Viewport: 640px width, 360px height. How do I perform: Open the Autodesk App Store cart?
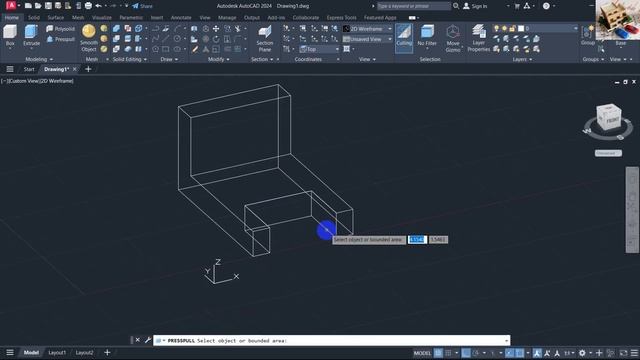coord(517,6)
